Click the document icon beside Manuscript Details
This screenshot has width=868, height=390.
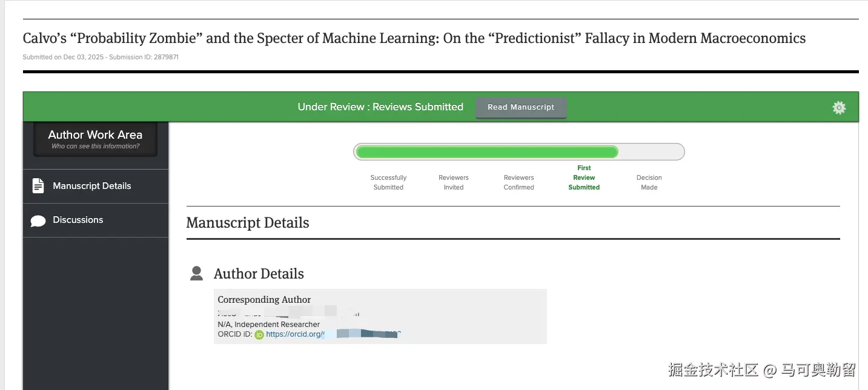click(38, 186)
